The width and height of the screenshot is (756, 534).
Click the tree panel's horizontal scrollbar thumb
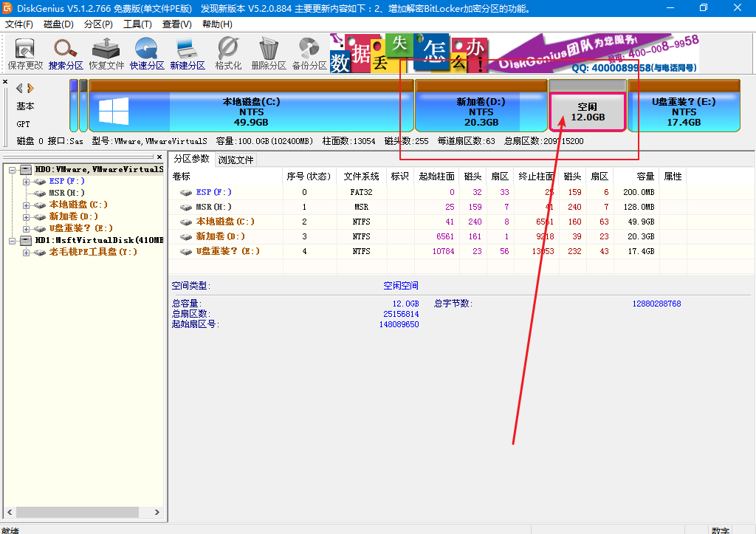click(x=77, y=513)
